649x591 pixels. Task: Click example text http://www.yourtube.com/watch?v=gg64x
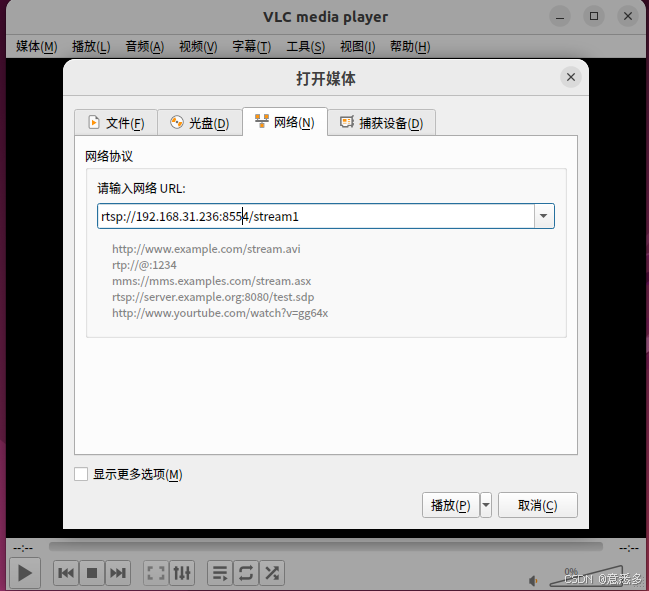coord(220,313)
